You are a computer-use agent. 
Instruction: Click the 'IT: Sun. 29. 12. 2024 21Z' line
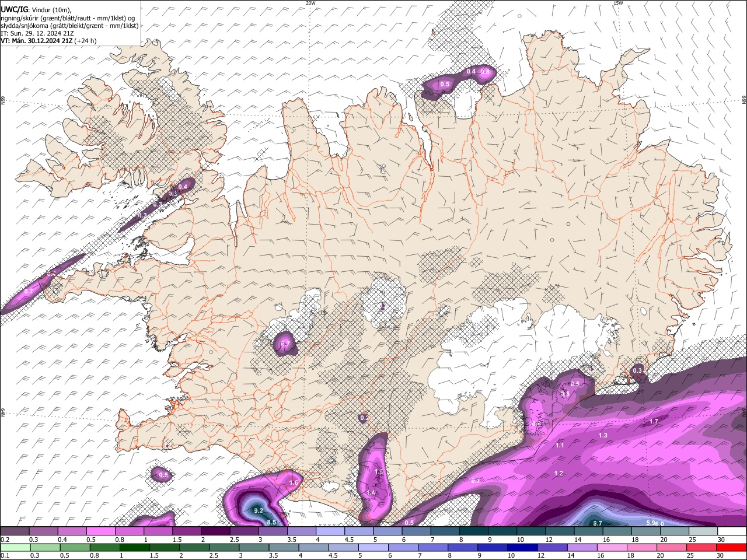37,33
